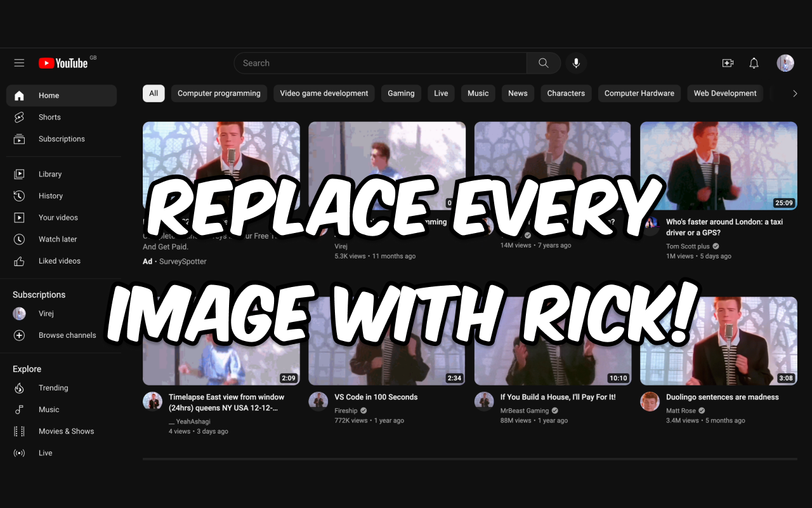Select the Gaming filter chip
Screen dimensions: 812x508
pos(401,93)
